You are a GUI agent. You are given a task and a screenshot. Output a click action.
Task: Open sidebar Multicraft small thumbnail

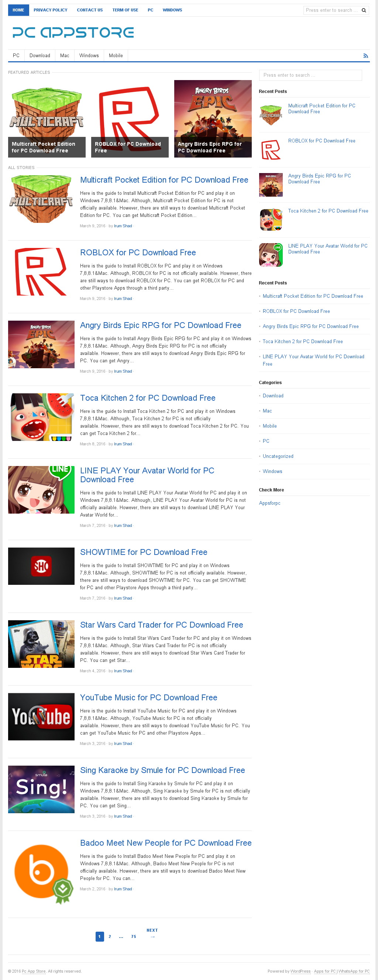[271, 115]
